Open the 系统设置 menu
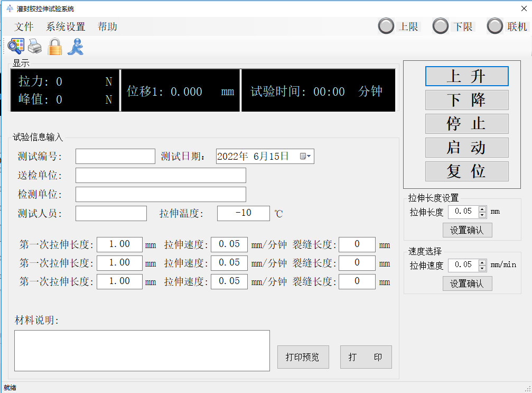The height and width of the screenshot is (393, 532). pos(66,26)
